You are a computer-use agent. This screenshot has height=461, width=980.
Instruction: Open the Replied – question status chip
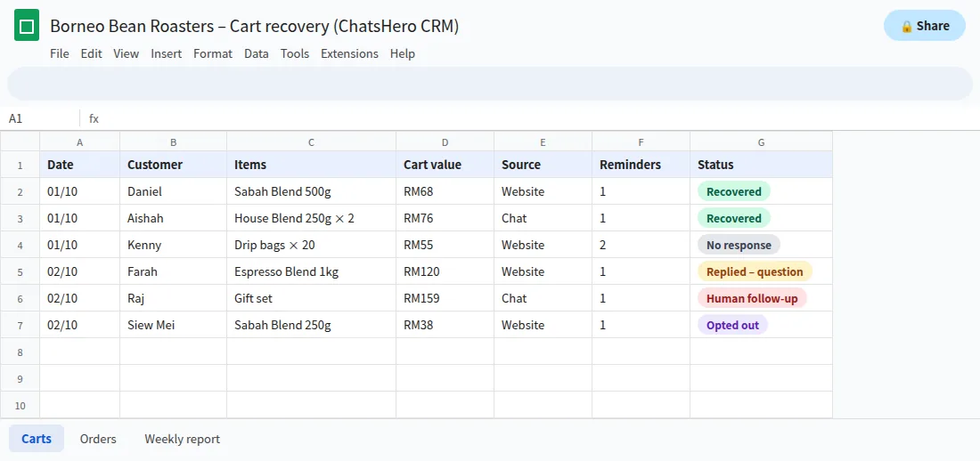click(755, 271)
